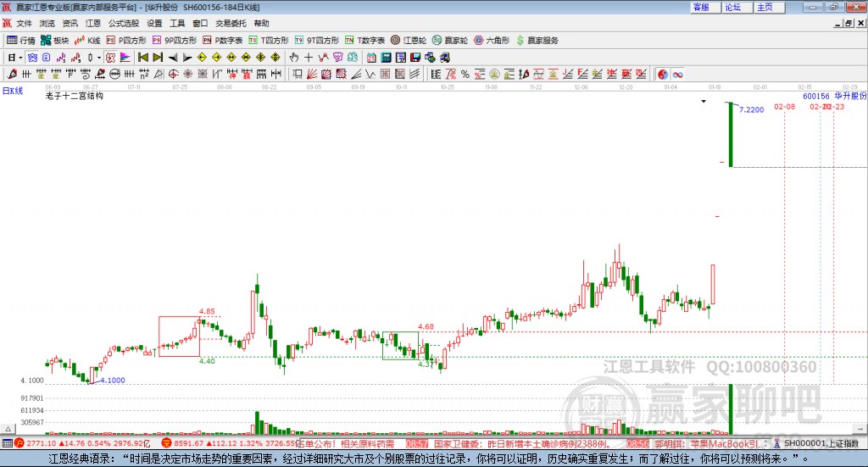The width and height of the screenshot is (868, 467).
Task: Click the 600156 华升股份 stock name
Action: pyautogui.click(x=835, y=96)
